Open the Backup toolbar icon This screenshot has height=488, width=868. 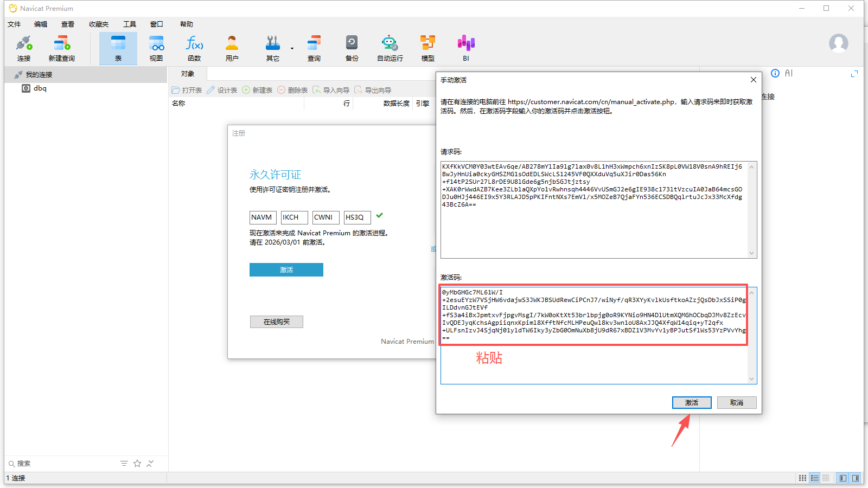[352, 48]
